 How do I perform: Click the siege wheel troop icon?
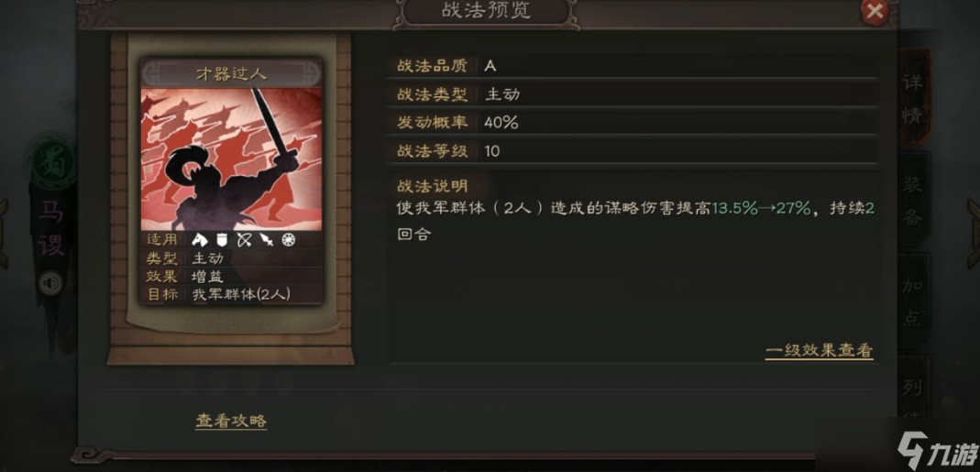point(288,239)
